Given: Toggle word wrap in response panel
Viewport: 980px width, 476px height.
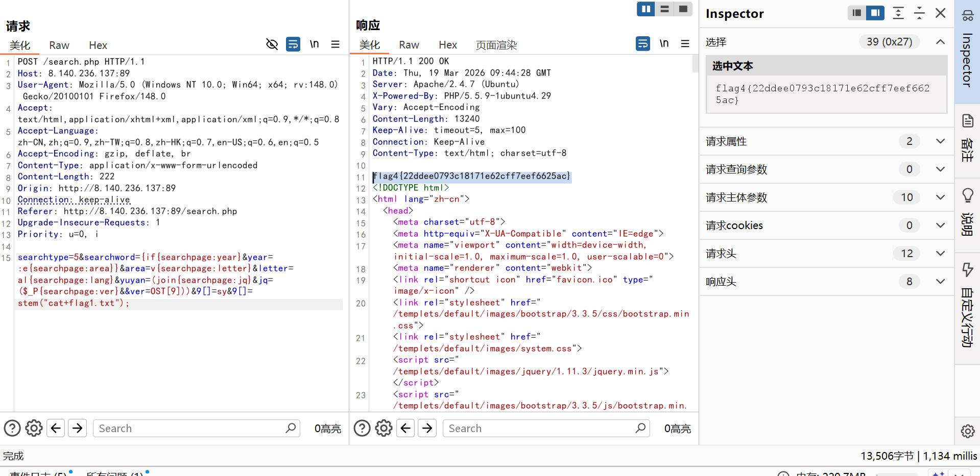Looking at the screenshot, I should point(643,44).
